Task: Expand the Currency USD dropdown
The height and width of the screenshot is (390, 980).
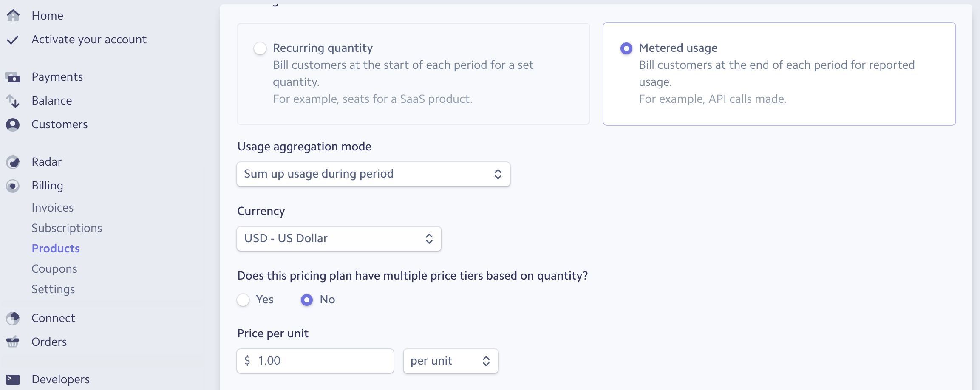Action: click(x=339, y=239)
